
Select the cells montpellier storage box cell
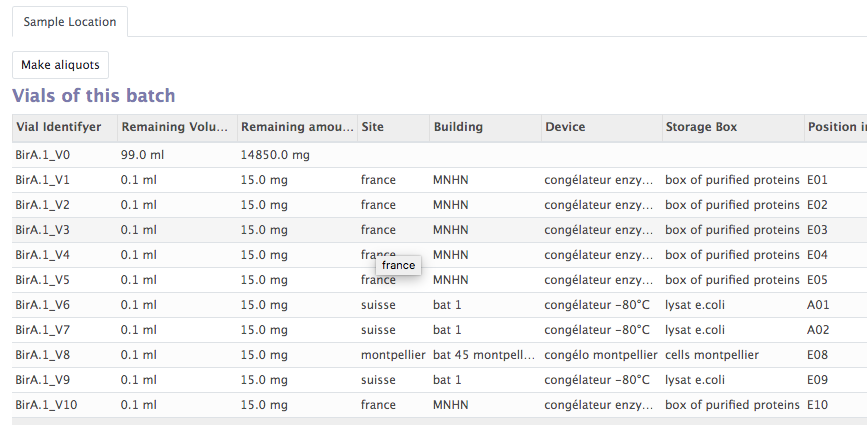[711, 355]
